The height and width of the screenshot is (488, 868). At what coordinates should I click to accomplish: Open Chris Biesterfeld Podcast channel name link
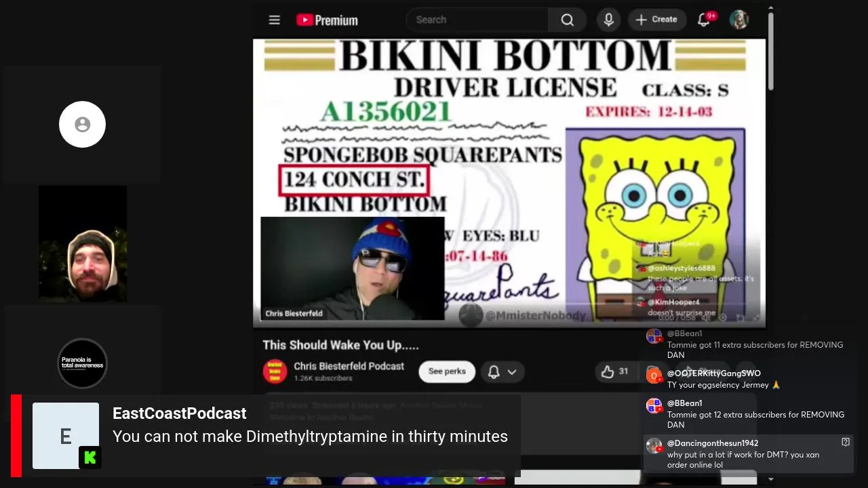tap(349, 366)
